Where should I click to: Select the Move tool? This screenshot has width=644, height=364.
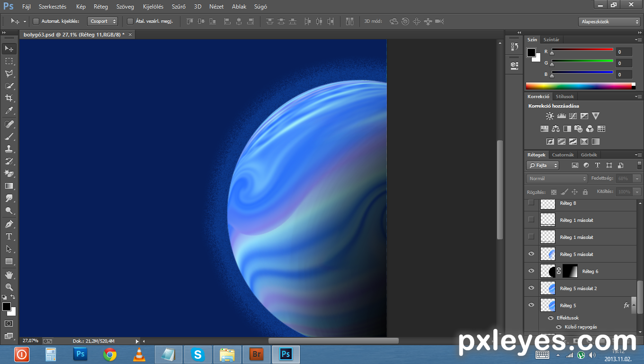9,49
